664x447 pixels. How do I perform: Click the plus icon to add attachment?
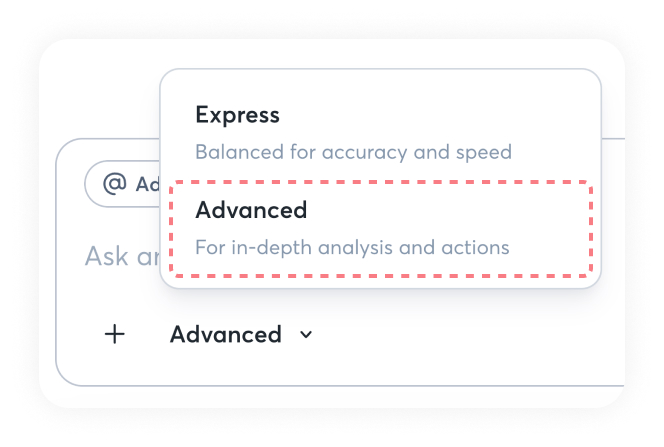pos(115,334)
